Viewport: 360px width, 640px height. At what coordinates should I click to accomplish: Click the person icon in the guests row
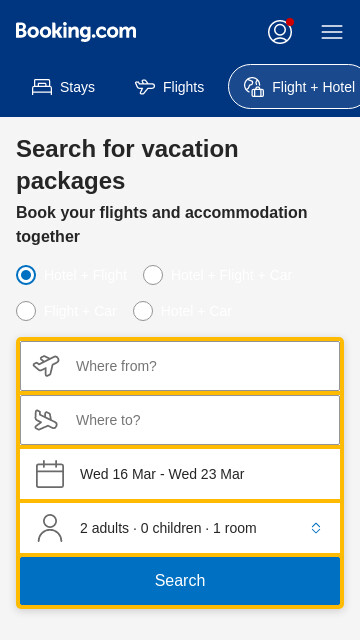(x=50, y=528)
